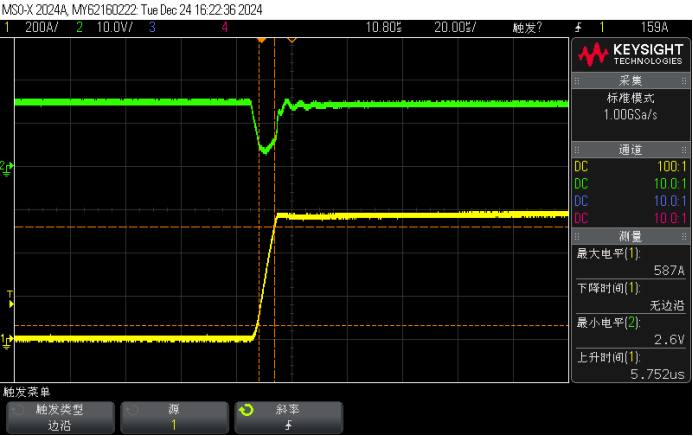Click the 159A trigger level readout
Viewport: 693px width, 436px height.
(654, 27)
